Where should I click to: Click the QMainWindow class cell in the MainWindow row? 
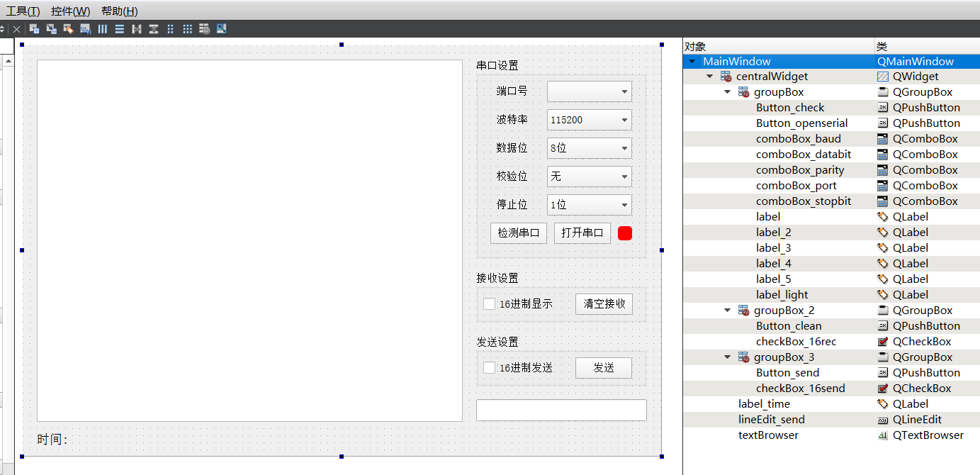pos(928,62)
